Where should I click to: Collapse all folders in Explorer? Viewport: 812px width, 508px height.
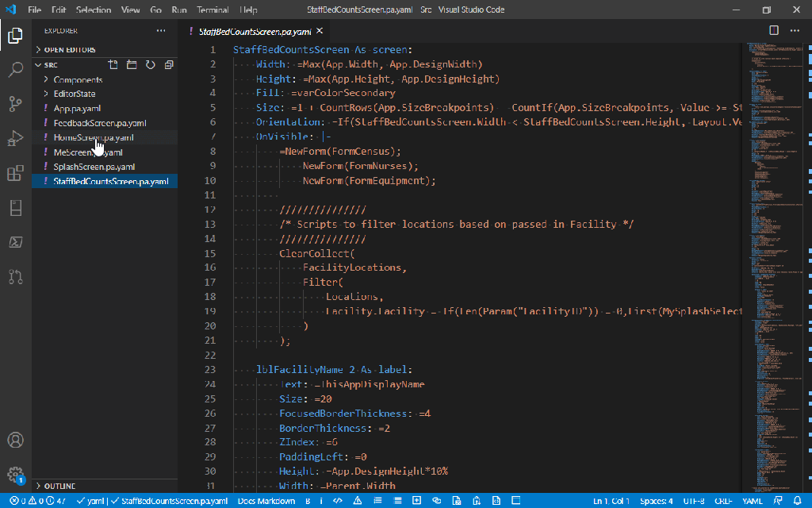pyautogui.click(x=168, y=64)
